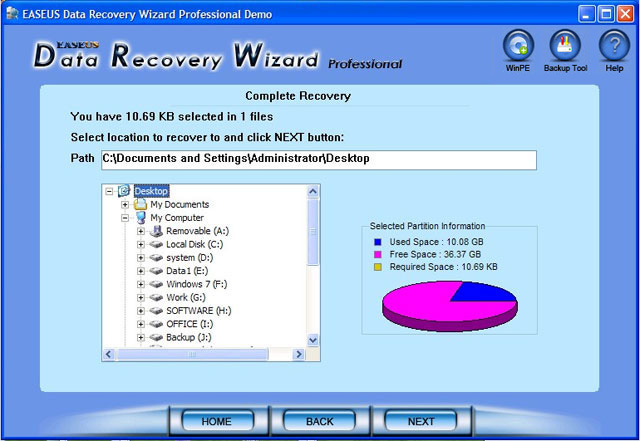Screen dimensions: 640x441
Task: Click the My Computer icon in tree
Action: coord(140,217)
